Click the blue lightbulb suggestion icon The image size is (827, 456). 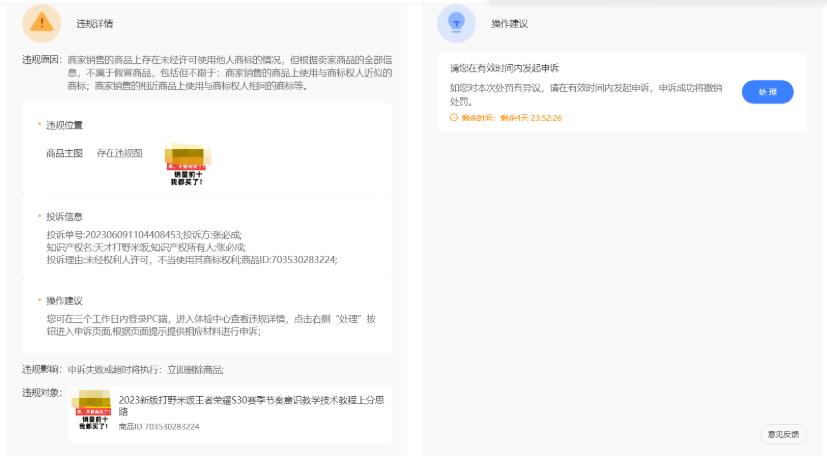457,22
